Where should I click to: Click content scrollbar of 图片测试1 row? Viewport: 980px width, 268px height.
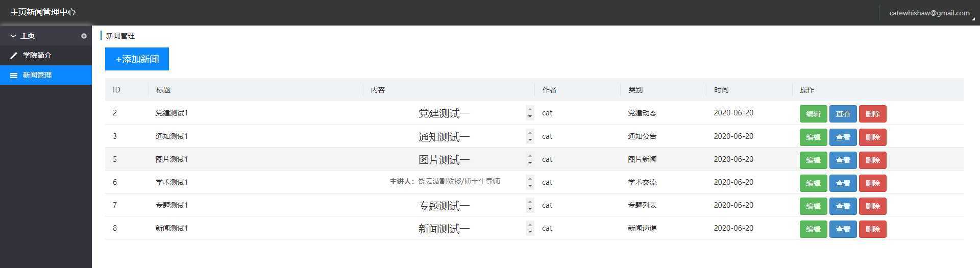click(530, 159)
